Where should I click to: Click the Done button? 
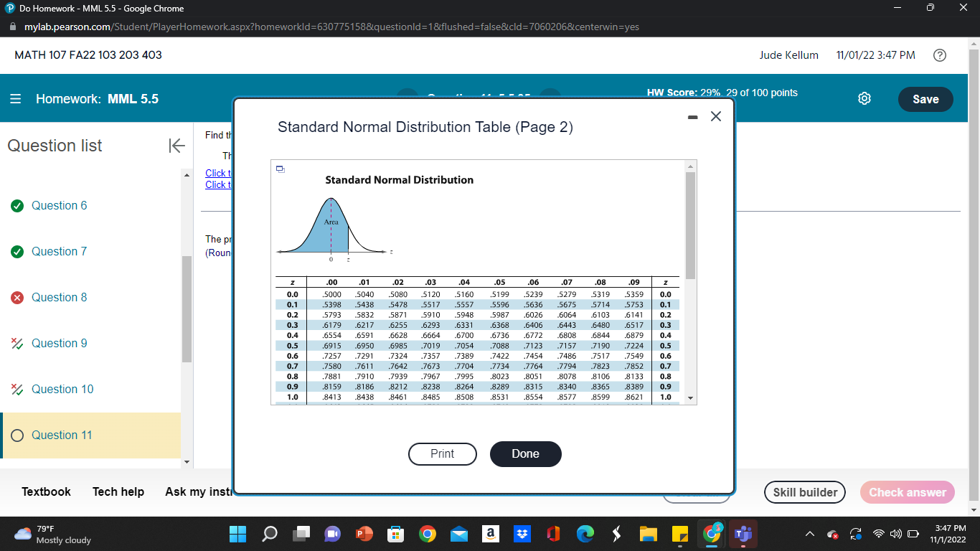point(525,453)
